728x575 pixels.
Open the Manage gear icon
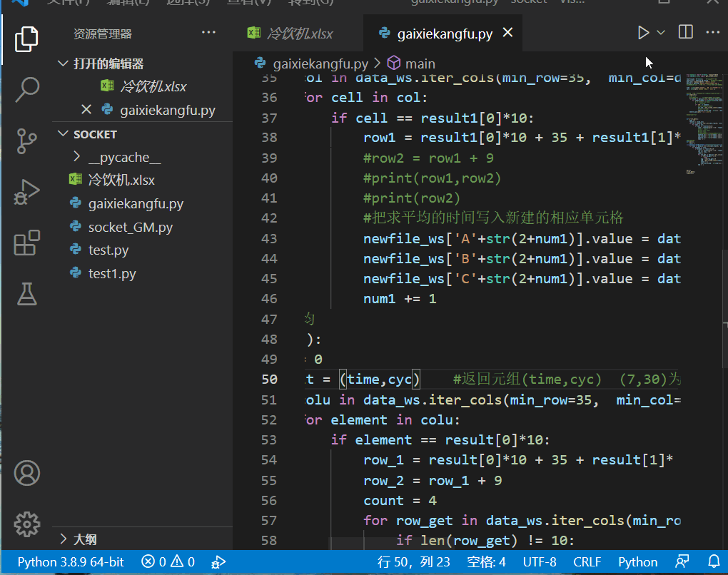[x=26, y=524]
